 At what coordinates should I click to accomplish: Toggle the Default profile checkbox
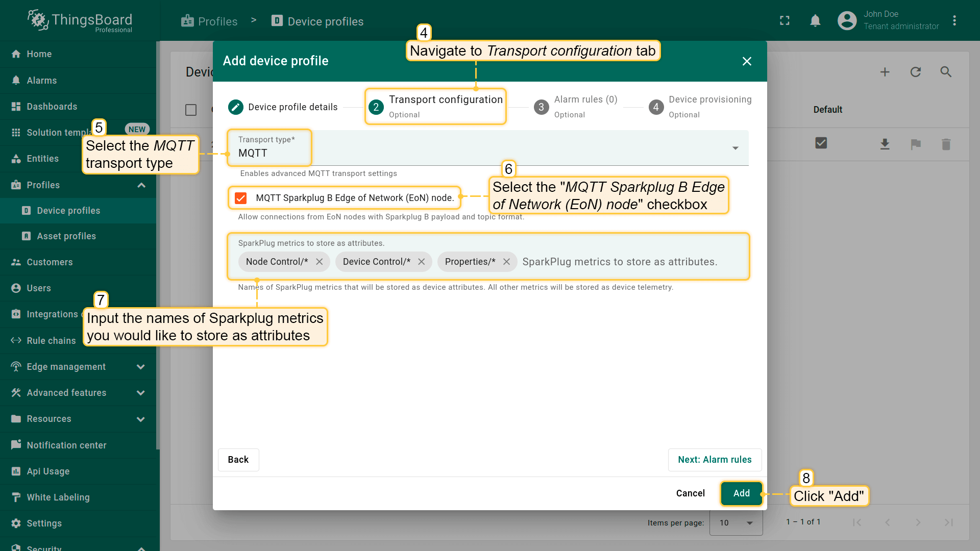coord(821,143)
